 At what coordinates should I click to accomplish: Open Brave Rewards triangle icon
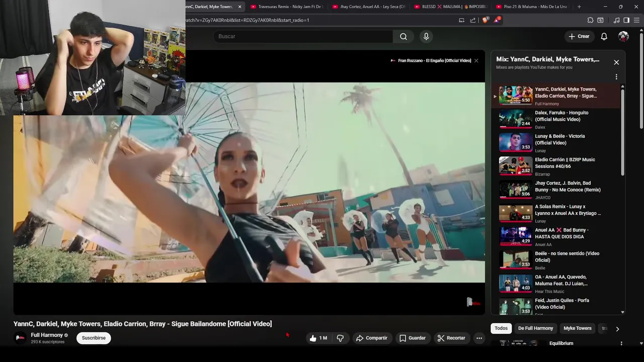click(497, 20)
